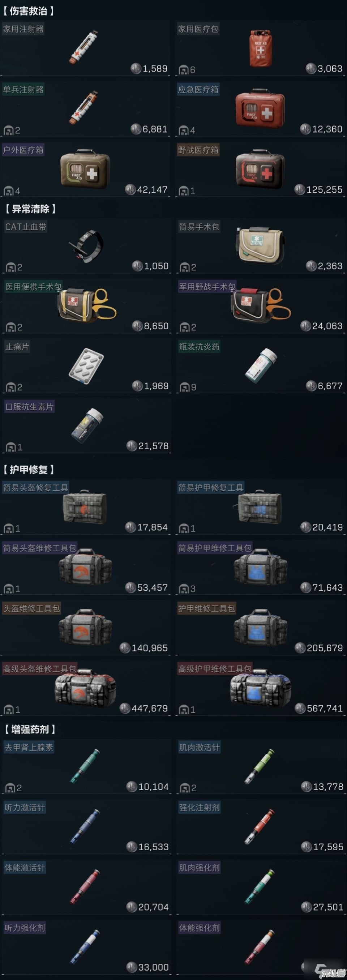Click the 异常清除 category heading
The image size is (347, 980).
click(x=30, y=209)
